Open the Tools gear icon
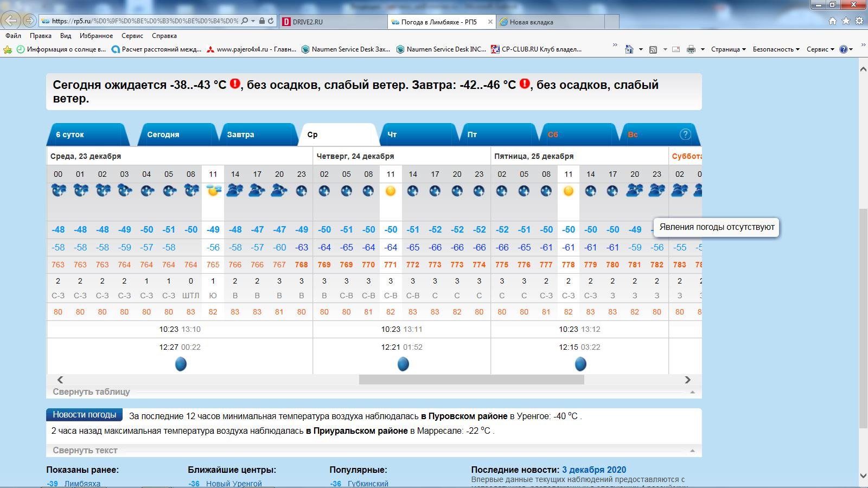Image resolution: width=868 pixels, height=488 pixels. [x=859, y=21]
